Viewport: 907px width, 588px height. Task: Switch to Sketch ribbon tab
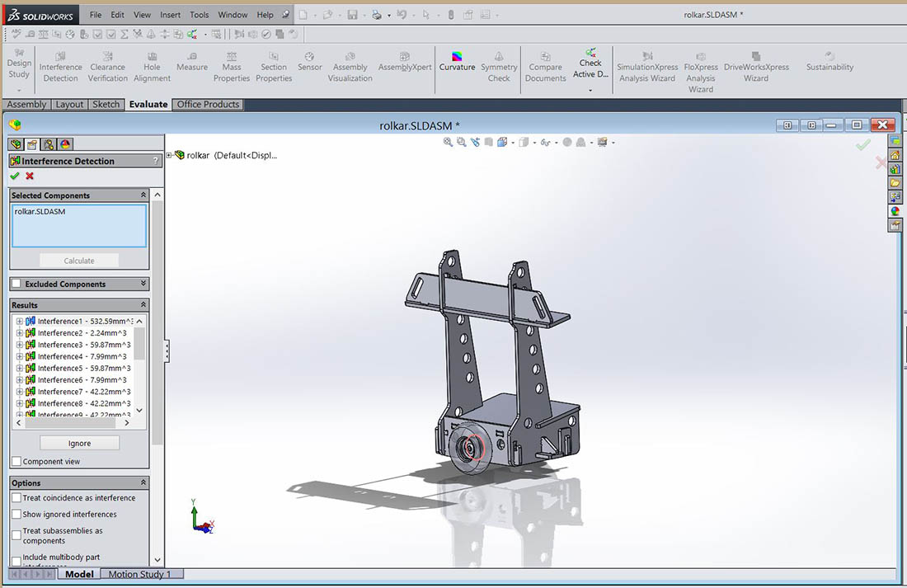[x=106, y=104]
